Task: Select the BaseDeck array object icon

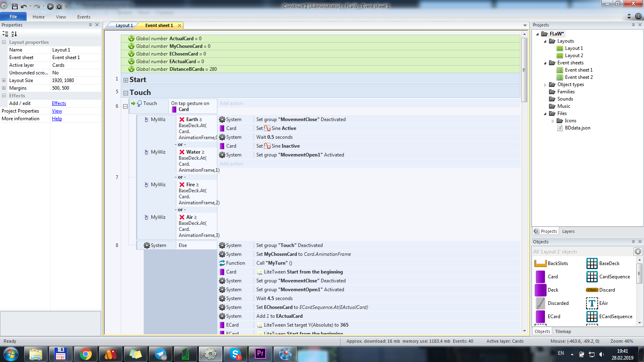Action: pos(592,263)
